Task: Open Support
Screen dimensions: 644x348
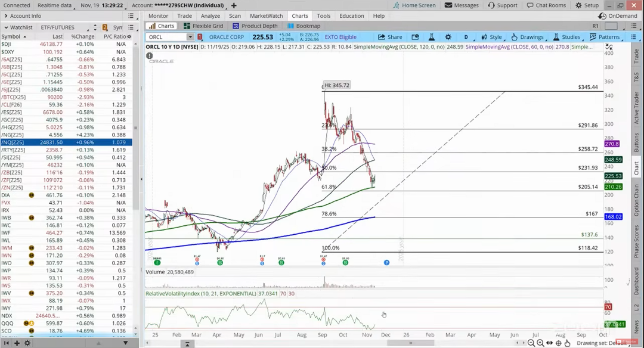Action: [503, 5]
